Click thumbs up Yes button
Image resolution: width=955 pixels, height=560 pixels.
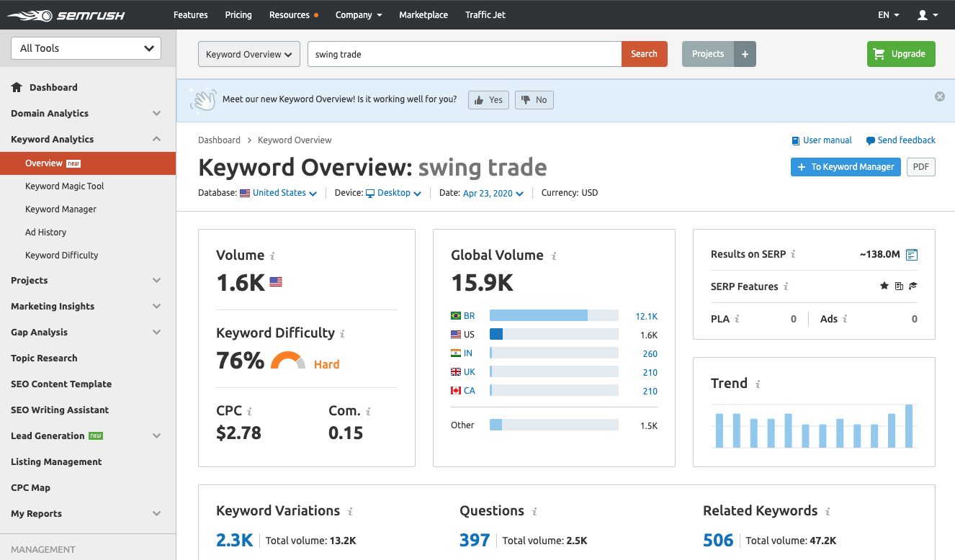coord(488,100)
